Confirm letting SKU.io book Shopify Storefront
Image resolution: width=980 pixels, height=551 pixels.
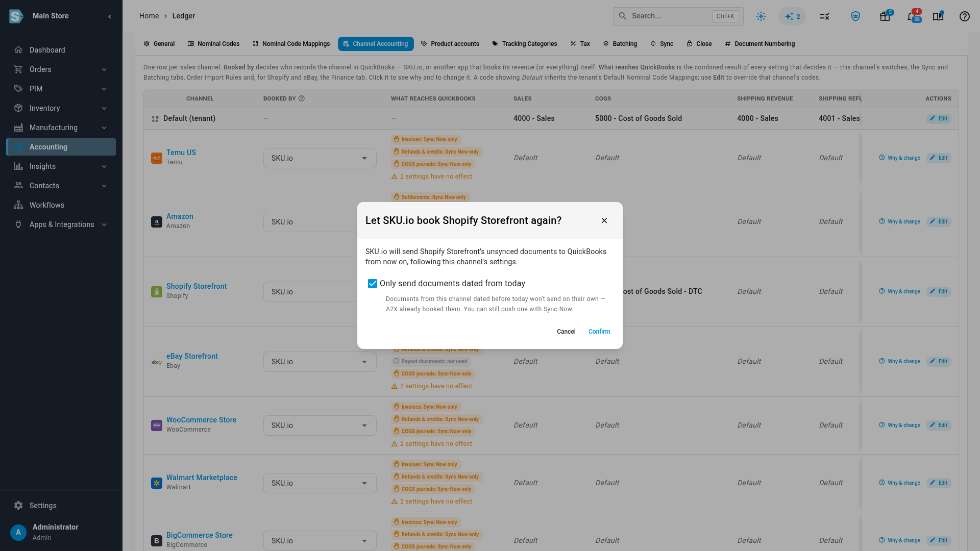point(599,332)
